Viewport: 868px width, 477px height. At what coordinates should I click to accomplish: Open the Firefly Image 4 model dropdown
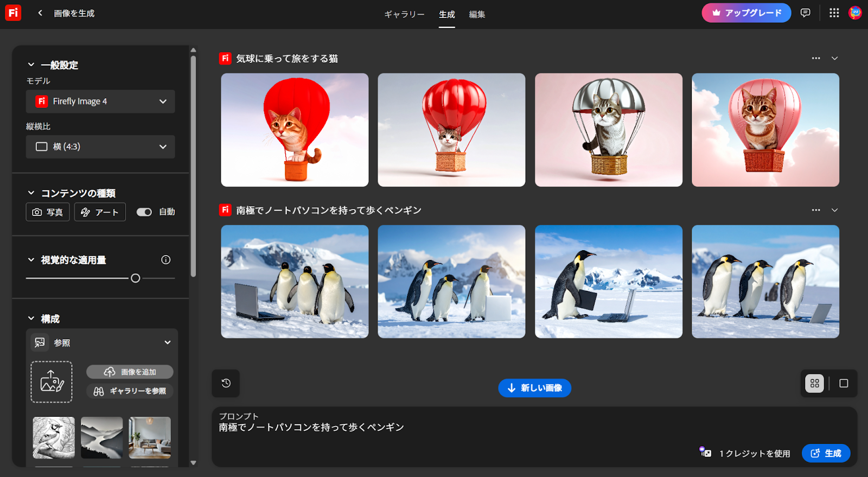(x=100, y=101)
